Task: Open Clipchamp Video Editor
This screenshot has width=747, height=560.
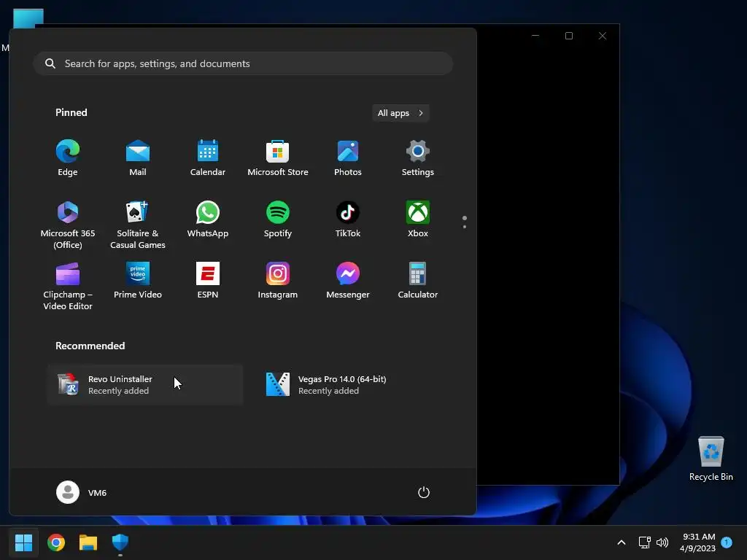Action: point(68,286)
